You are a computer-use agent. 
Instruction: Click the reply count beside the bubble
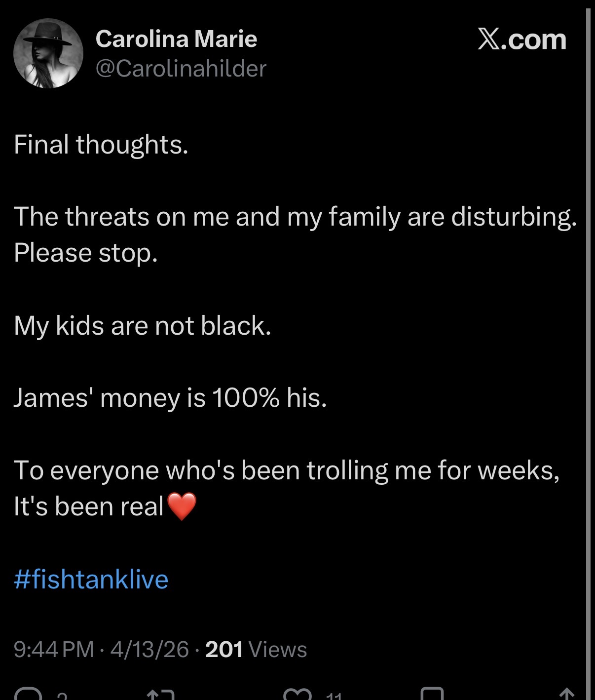coord(62,696)
